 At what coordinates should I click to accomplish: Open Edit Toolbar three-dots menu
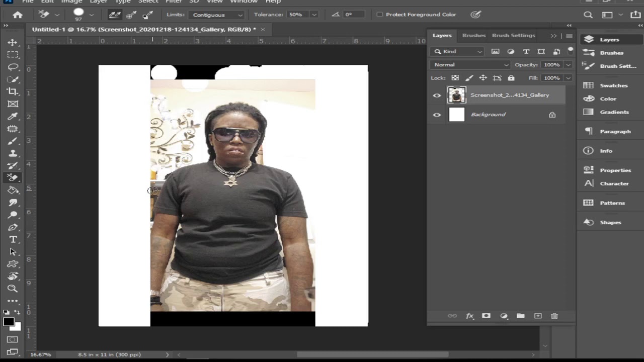pyautogui.click(x=13, y=301)
